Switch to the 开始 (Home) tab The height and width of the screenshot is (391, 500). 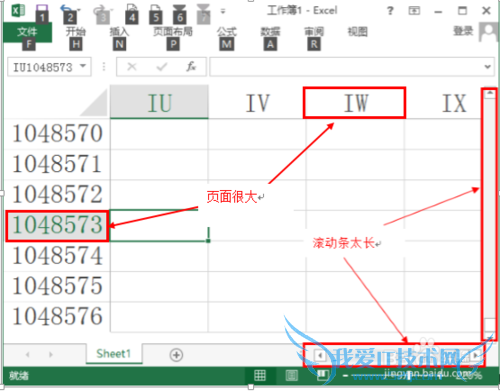click(x=76, y=32)
